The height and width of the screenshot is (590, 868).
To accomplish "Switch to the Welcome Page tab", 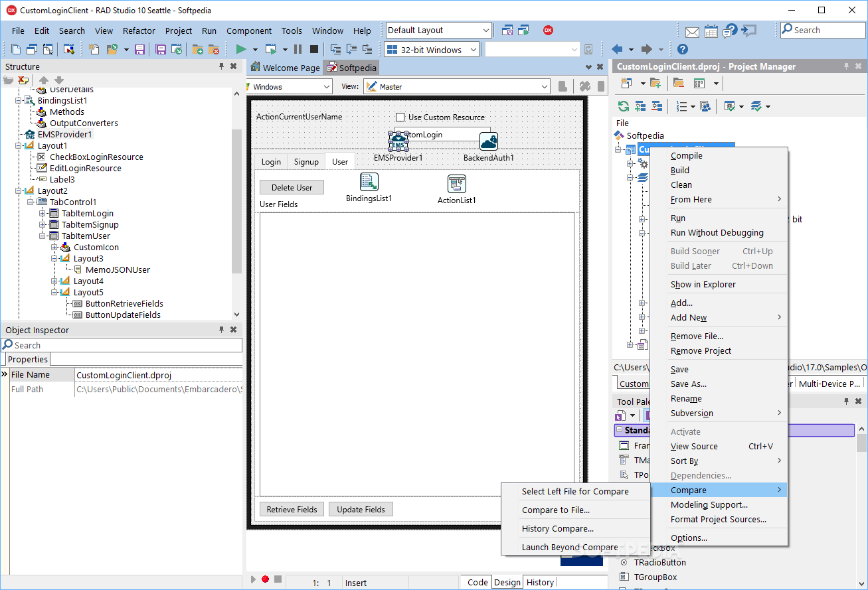I will click(x=285, y=68).
